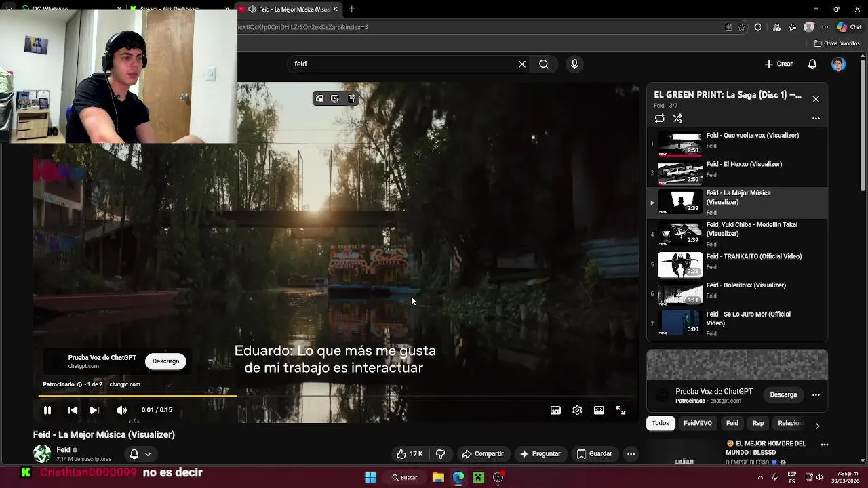Click the taskbar Buscar search box
Image resolution: width=868 pixels, height=488 pixels.
(x=404, y=478)
